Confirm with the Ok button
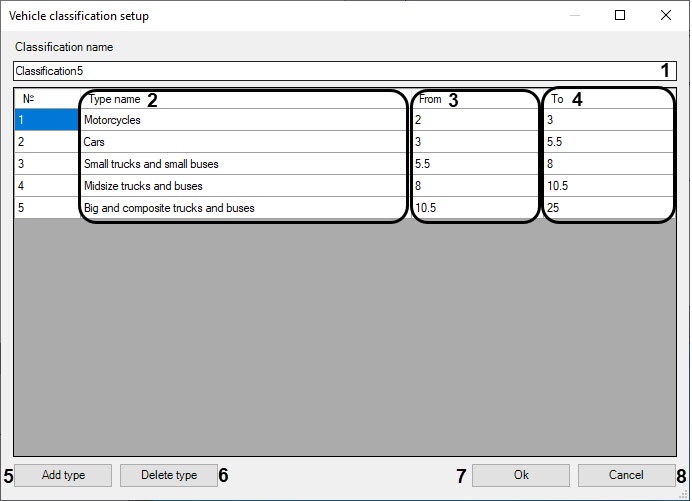The width and height of the screenshot is (692, 501). pyautogui.click(x=521, y=475)
